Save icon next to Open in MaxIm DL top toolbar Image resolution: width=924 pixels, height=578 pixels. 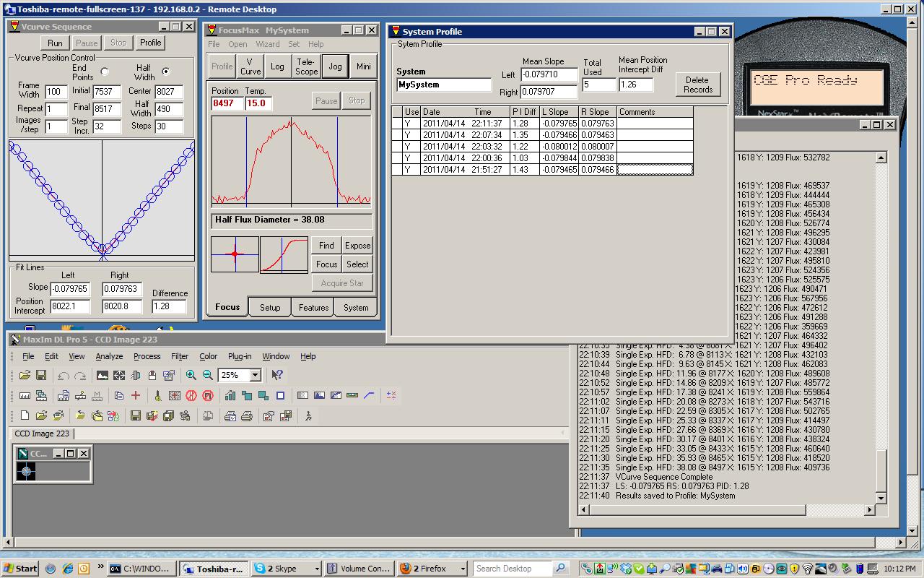pyautogui.click(x=41, y=375)
